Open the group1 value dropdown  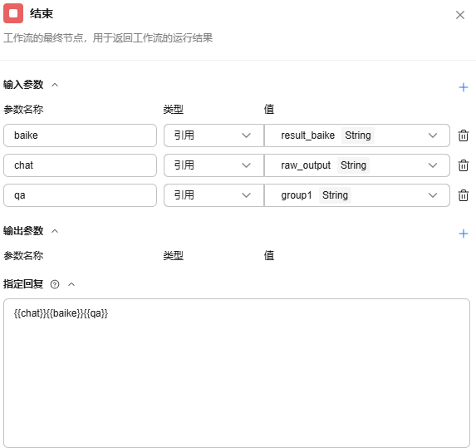(357, 195)
